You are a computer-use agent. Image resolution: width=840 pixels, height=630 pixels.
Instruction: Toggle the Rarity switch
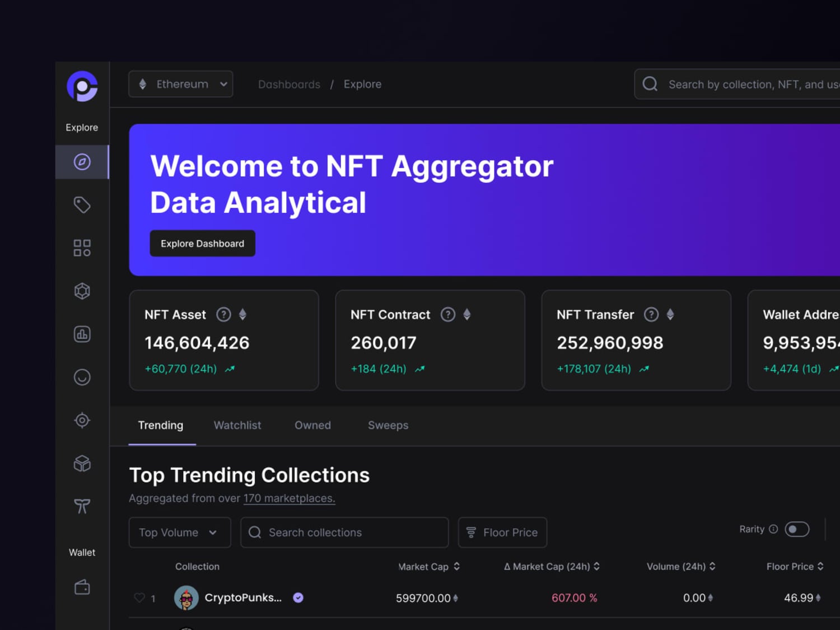(797, 529)
